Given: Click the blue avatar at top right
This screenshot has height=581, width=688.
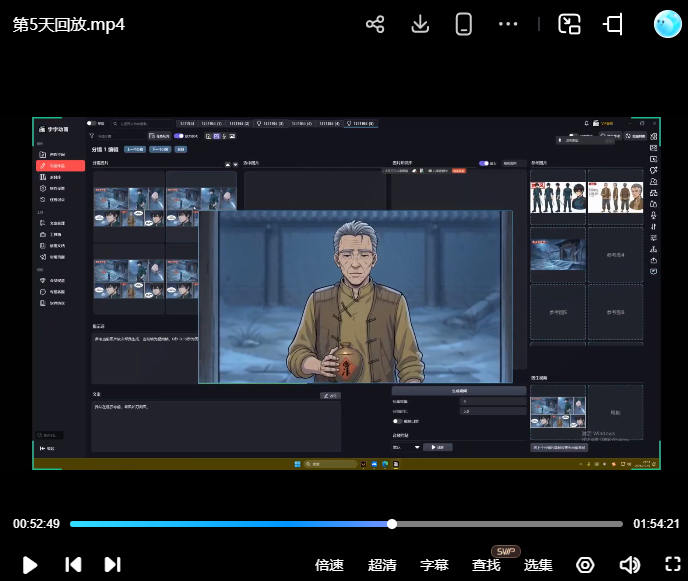Looking at the screenshot, I should pyautogui.click(x=667, y=24).
